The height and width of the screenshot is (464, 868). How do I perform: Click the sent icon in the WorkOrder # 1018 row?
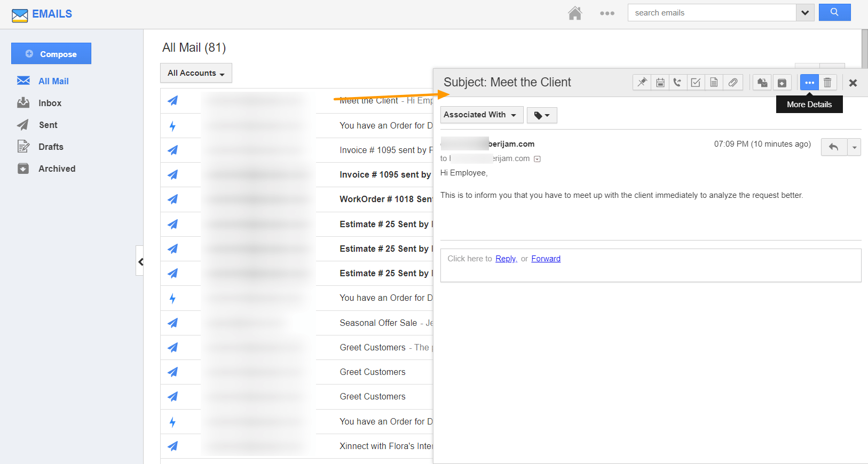pyautogui.click(x=172, y=199)
